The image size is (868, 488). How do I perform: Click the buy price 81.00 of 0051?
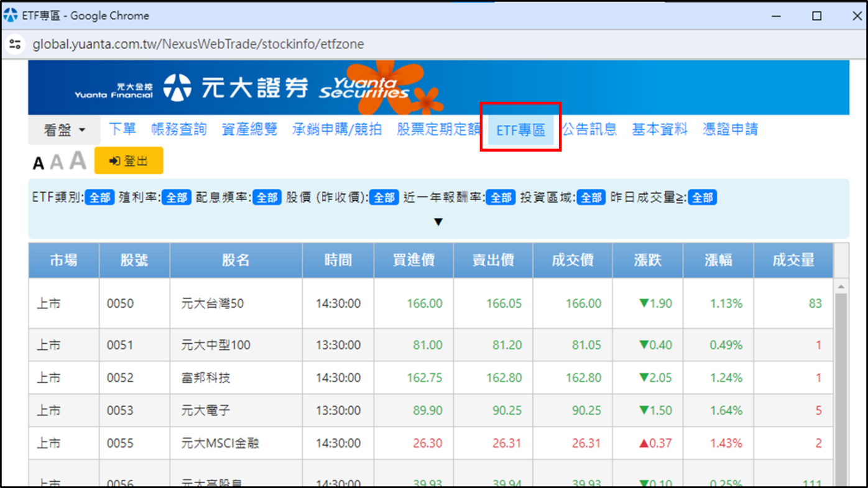click(428, 345)
